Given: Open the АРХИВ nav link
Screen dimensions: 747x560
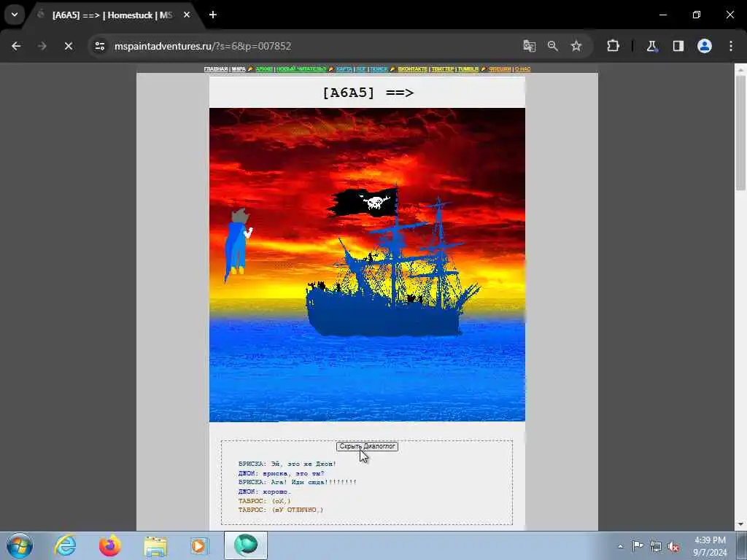Looking at the screenshot, I should coord(264,69).
